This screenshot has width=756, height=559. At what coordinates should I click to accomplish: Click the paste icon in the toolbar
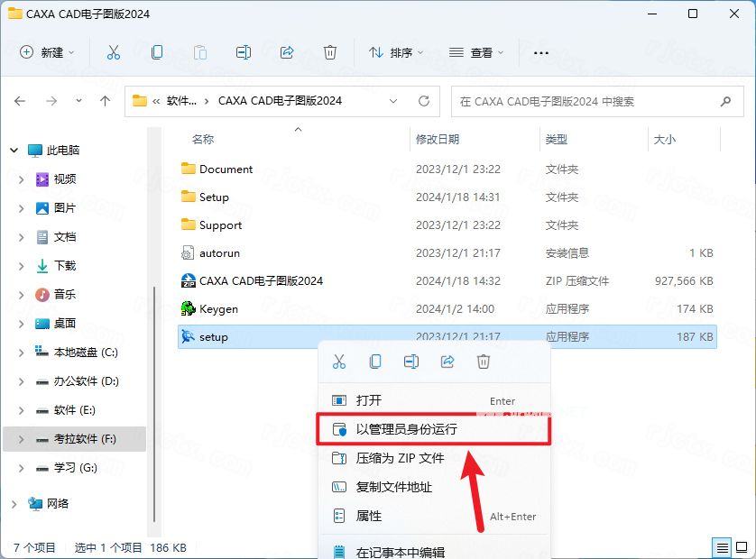pos(200,53)
